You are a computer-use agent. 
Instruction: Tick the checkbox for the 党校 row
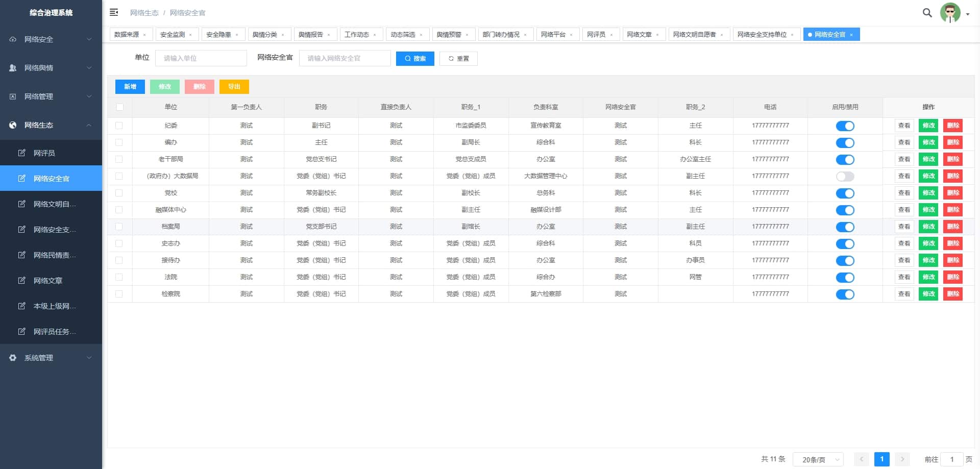(119, 193)
